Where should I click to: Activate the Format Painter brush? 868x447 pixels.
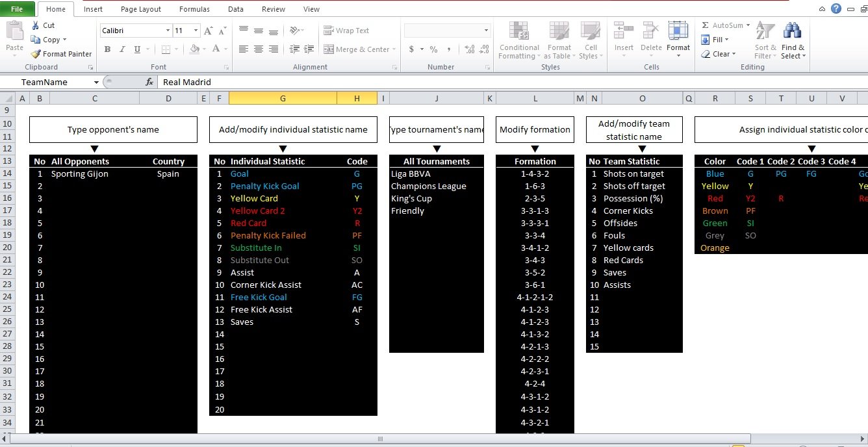[61, 54]
